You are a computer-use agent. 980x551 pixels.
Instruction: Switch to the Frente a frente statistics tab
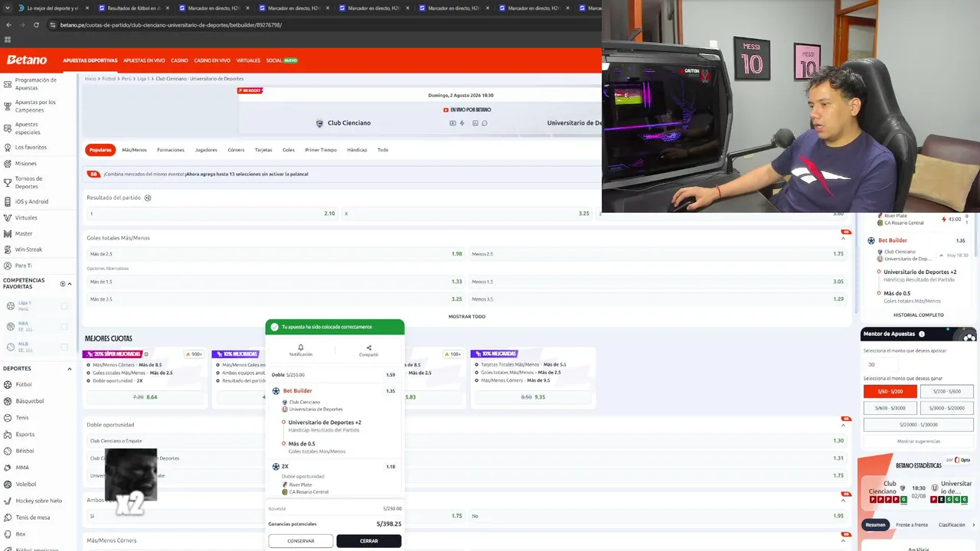coord(912,525)
